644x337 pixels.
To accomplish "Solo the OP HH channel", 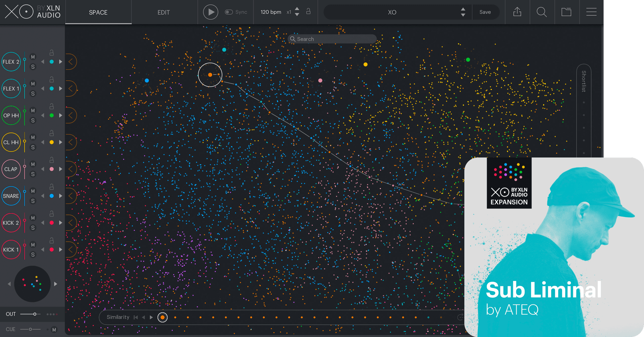I will 33,120.
